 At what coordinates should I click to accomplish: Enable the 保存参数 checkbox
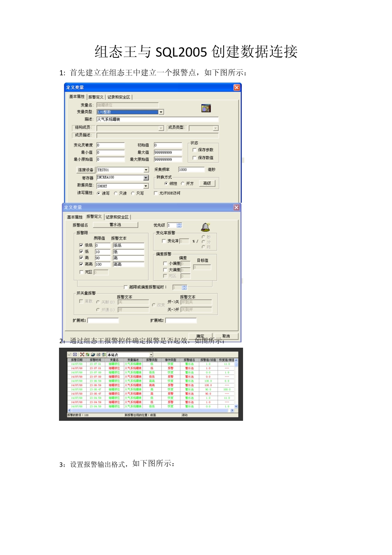click(x=195, y=150)
